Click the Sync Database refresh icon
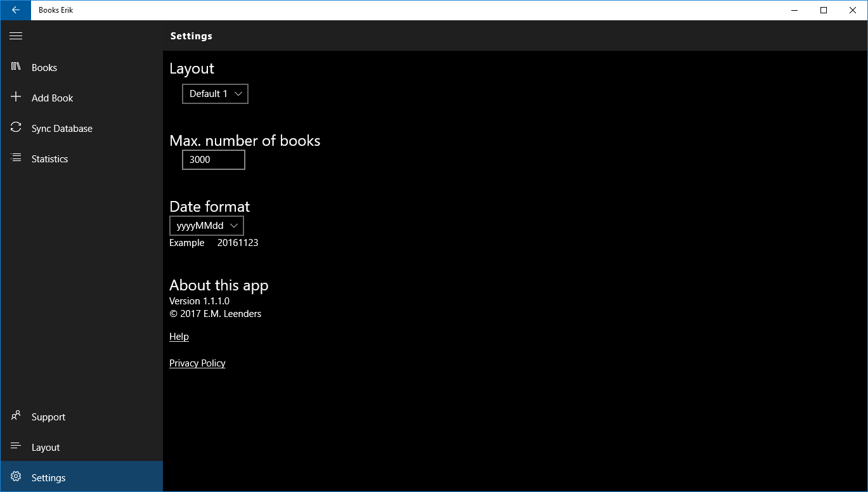Screen dimensions: 868x492 pyautogui.click(x=16, y=127)
